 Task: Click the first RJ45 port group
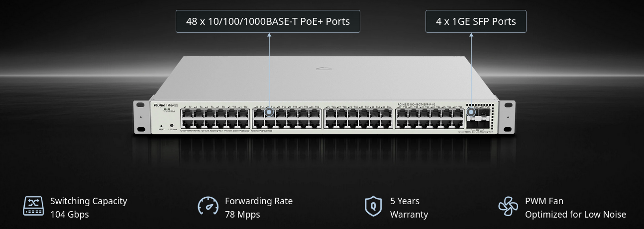215,119
